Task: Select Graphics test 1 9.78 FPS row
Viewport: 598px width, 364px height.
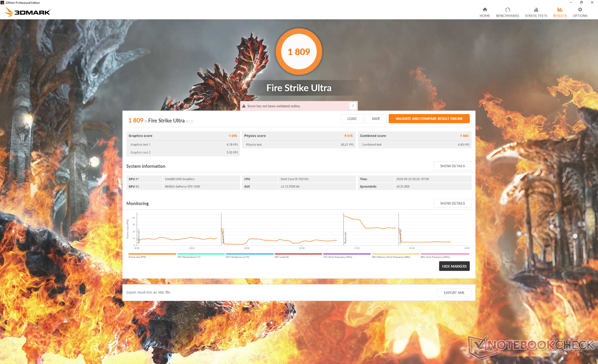Action: click(183, 145)
